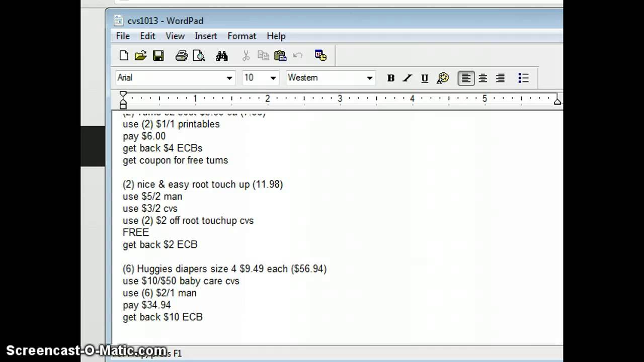Toggle Bold formatting
This screenshot has height=362, width=644.
[390, 78]
